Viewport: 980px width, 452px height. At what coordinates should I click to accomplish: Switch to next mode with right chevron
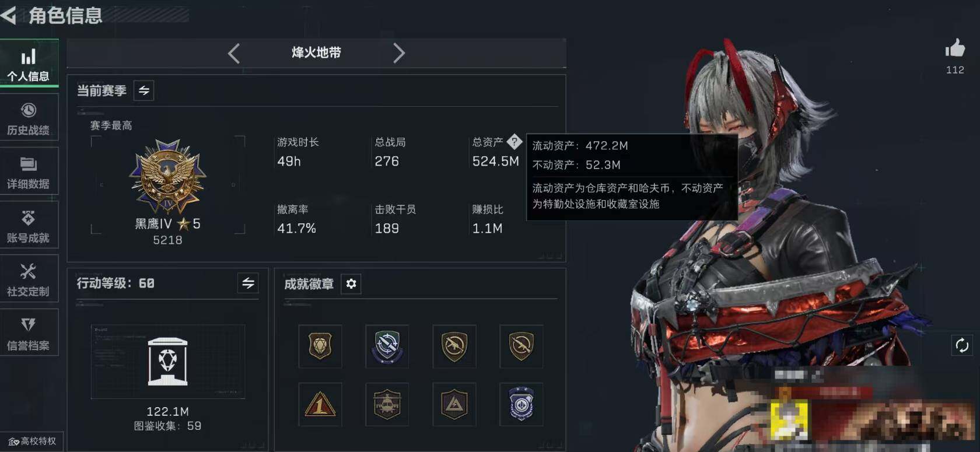coord(398,53)
